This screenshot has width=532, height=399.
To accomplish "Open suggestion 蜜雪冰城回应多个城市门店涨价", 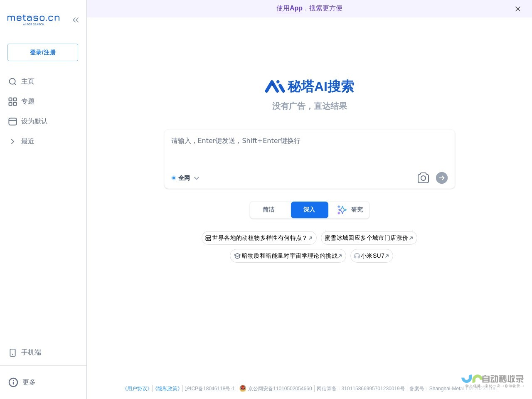I will tap(369, 238).
